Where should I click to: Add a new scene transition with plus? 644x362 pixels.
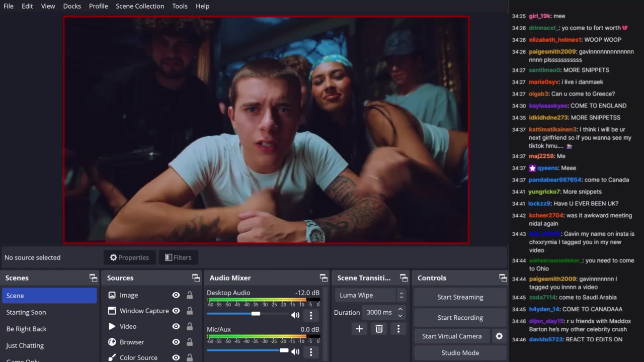pos(359,329)
